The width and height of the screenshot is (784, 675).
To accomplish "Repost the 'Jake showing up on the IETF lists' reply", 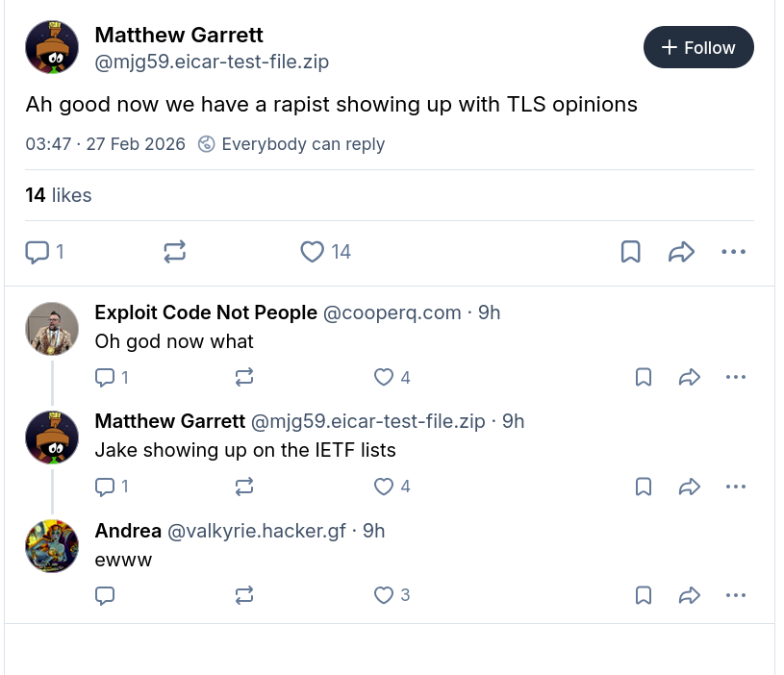I will pos(243,487).
